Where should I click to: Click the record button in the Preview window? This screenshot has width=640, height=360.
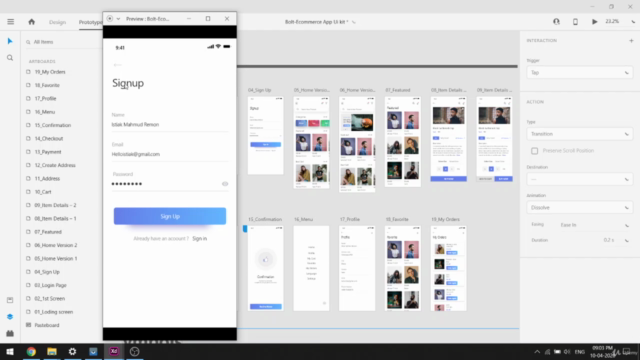110,19
